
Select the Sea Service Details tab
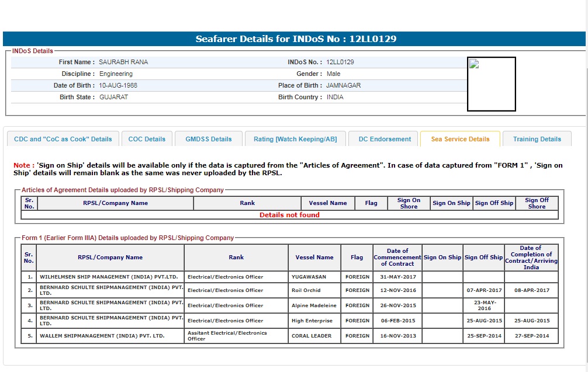(x=460, y=139)
